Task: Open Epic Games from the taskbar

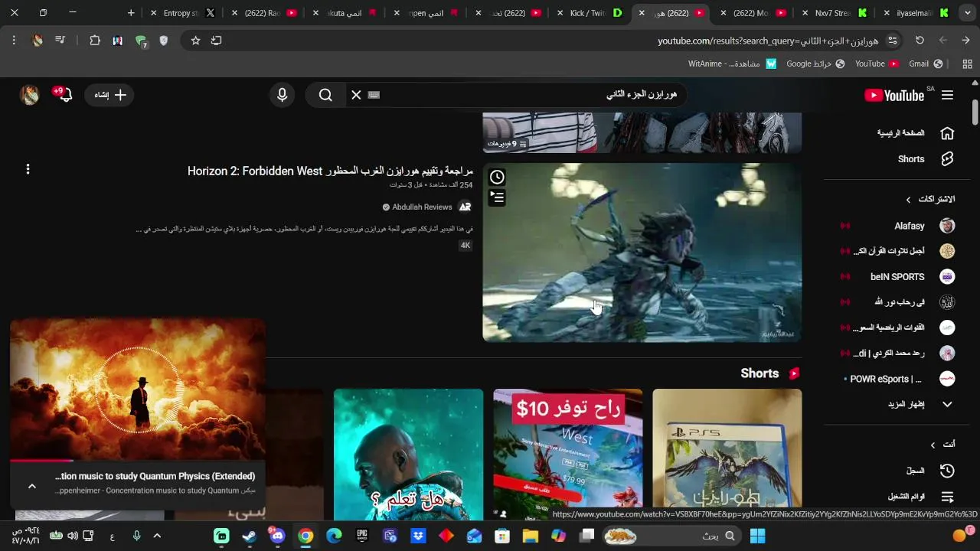Action: pyautogui.click(x=361, y=536)
